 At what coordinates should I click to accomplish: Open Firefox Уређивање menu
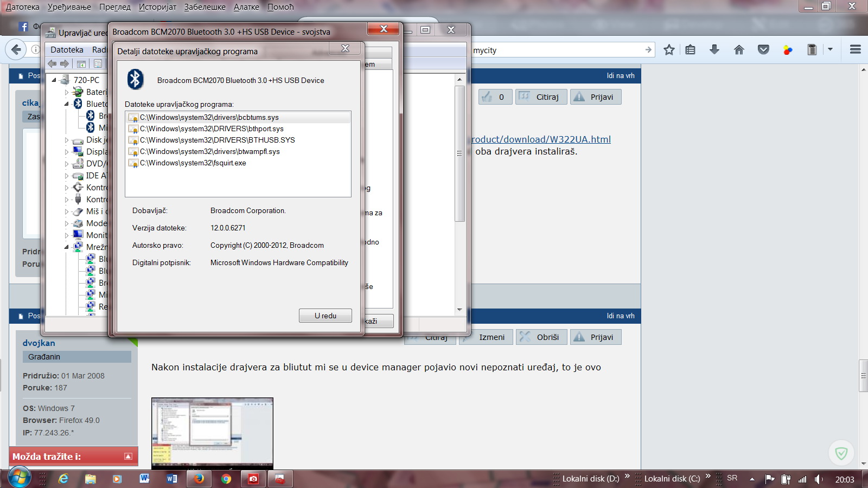click(x=69, y=7)
